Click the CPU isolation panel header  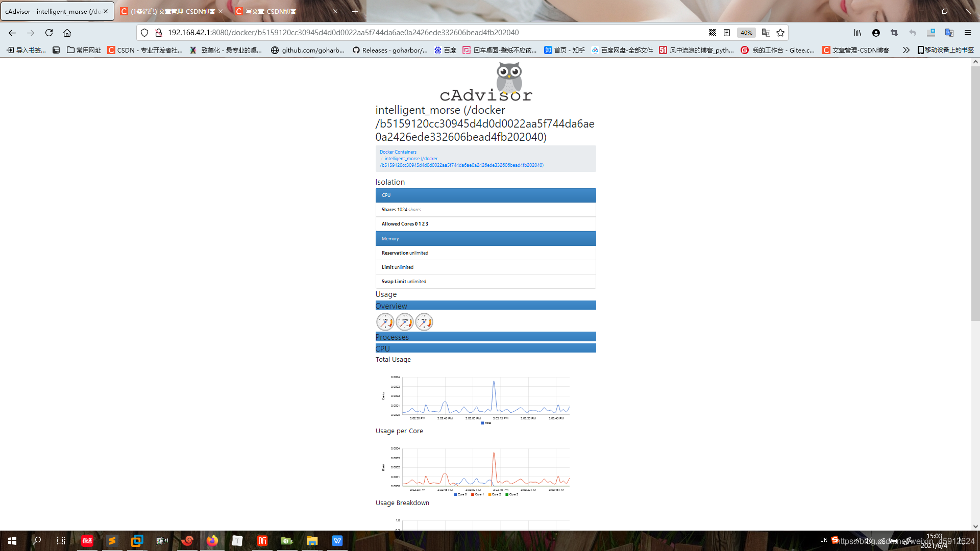point(486,195)
